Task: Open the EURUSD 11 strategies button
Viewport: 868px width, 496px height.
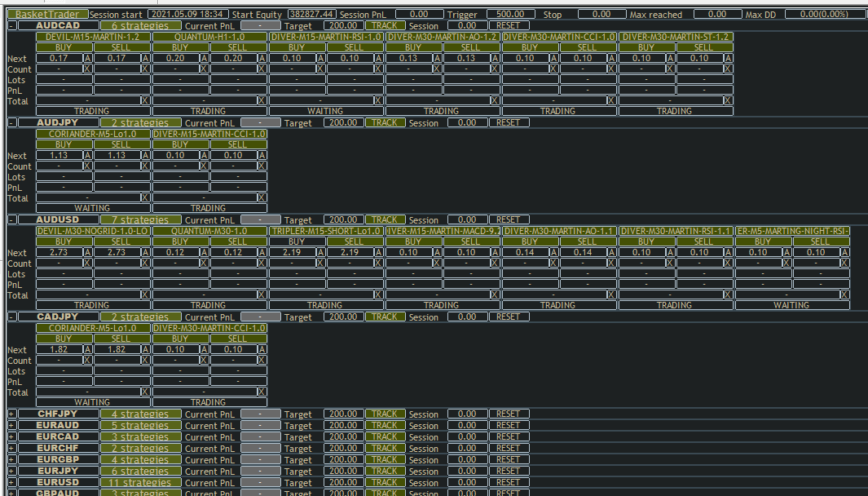Action: (x=141, y=482)
